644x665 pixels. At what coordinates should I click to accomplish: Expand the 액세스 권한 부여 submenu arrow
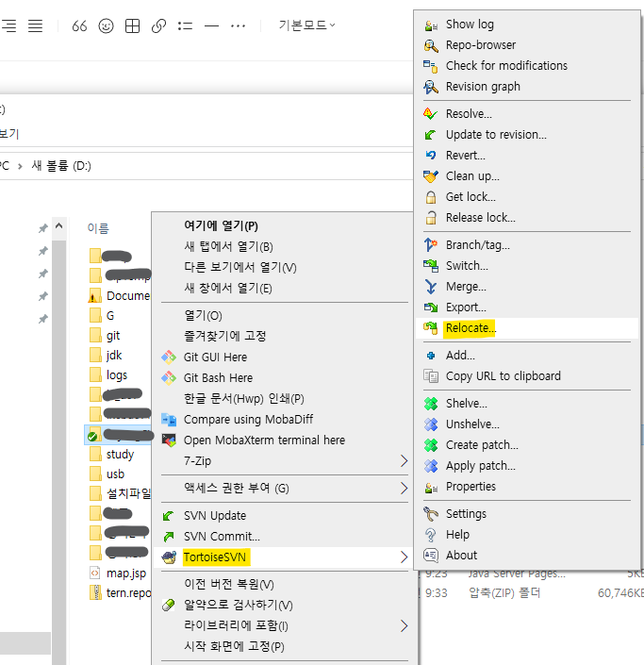click(x=405, y=489)
